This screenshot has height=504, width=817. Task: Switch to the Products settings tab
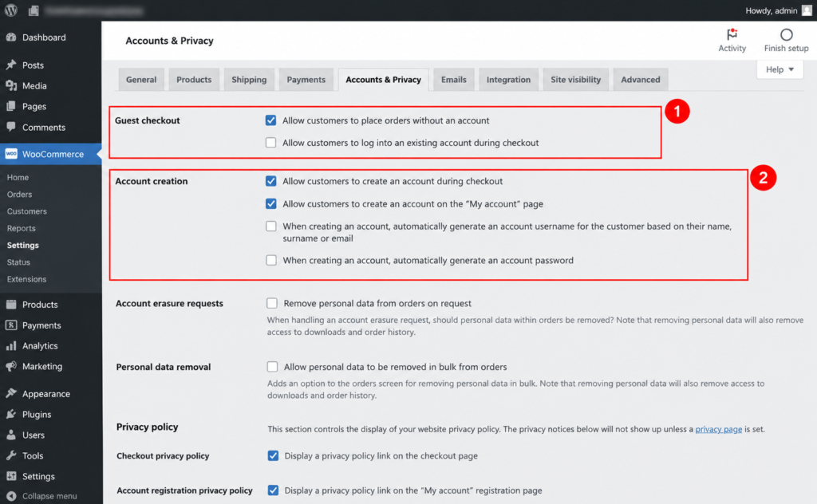[x=194, y=80]
